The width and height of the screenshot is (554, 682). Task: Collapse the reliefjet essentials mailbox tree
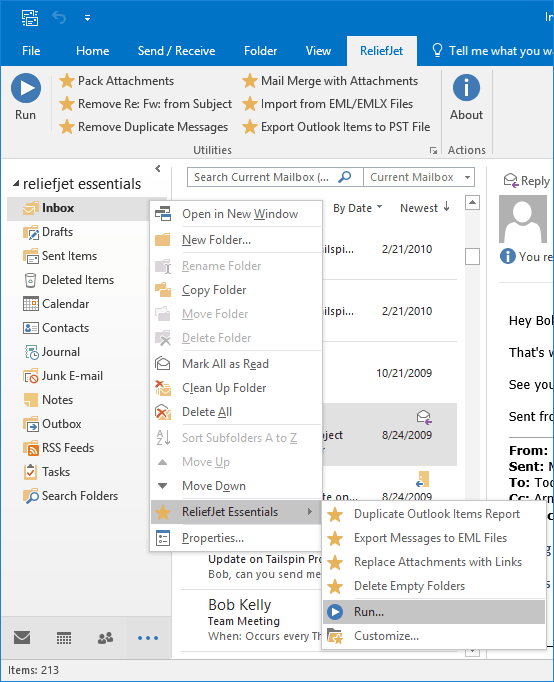pyautogui.click(x=16, y=184)
